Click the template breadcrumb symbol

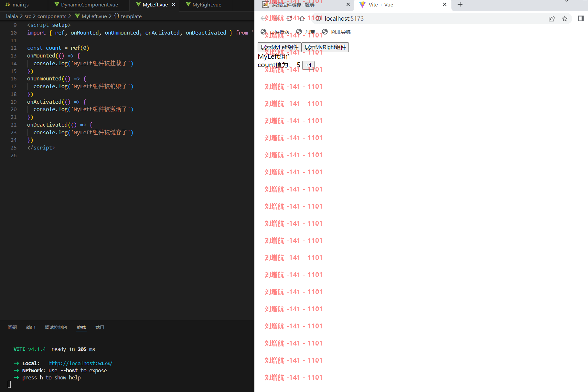click(x=128, y=16)
